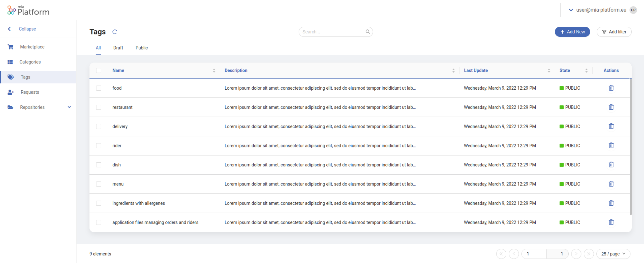Sort the table by the Name column
Image resolution: width=644 pixels, height=263 pixels.
(x=214, y=70)
